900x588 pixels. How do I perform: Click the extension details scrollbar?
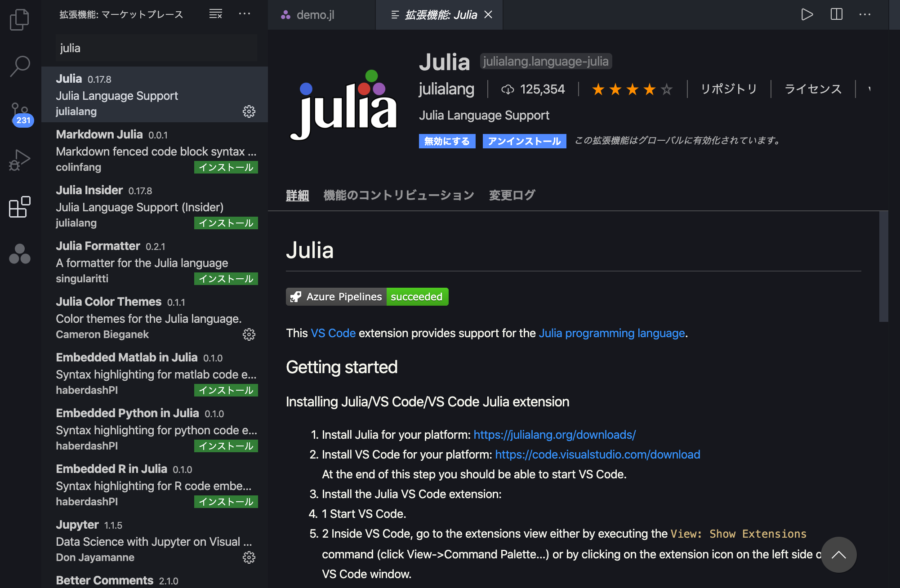883,266
